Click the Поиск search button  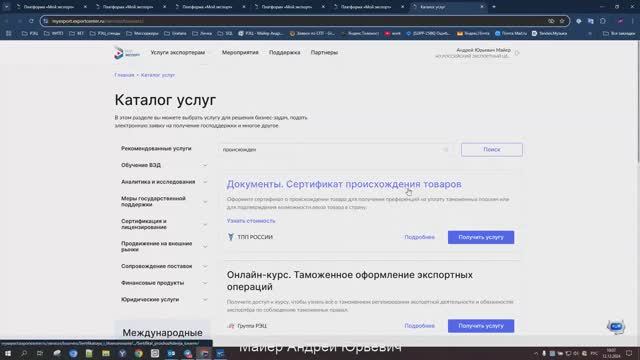pos(491,150)
